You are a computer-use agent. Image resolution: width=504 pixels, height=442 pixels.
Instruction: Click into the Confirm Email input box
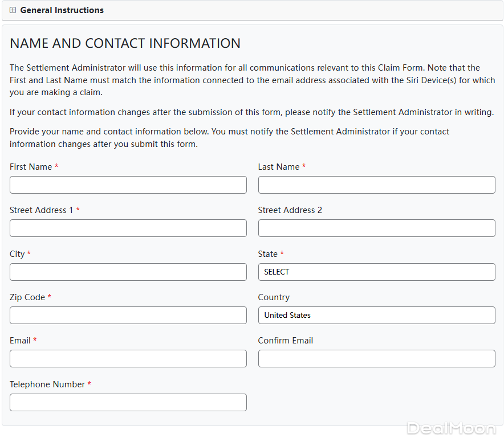click(x=376, y=358)
